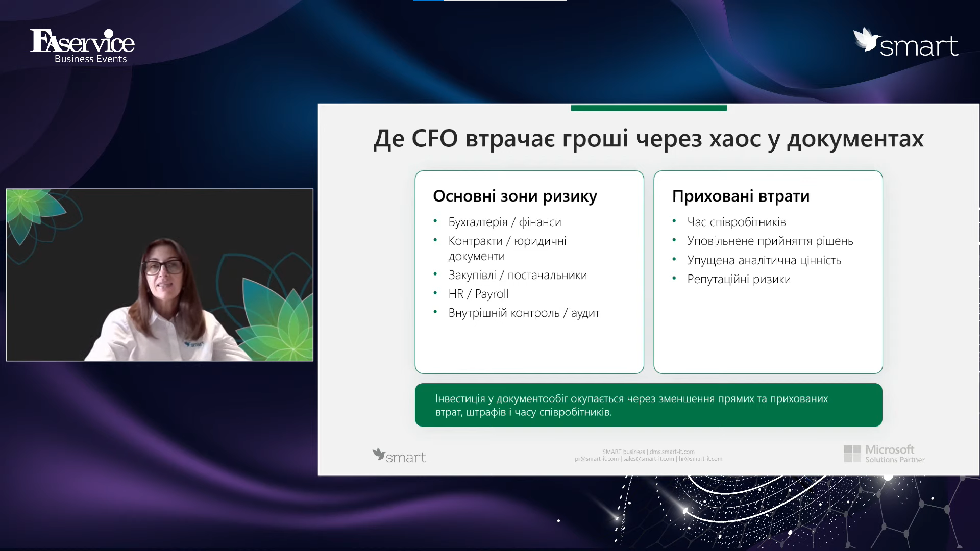This screenshot has width=980, height=551.
Task: Click the Microsoft Solutions Partner logo
Action: coord(884,454)
